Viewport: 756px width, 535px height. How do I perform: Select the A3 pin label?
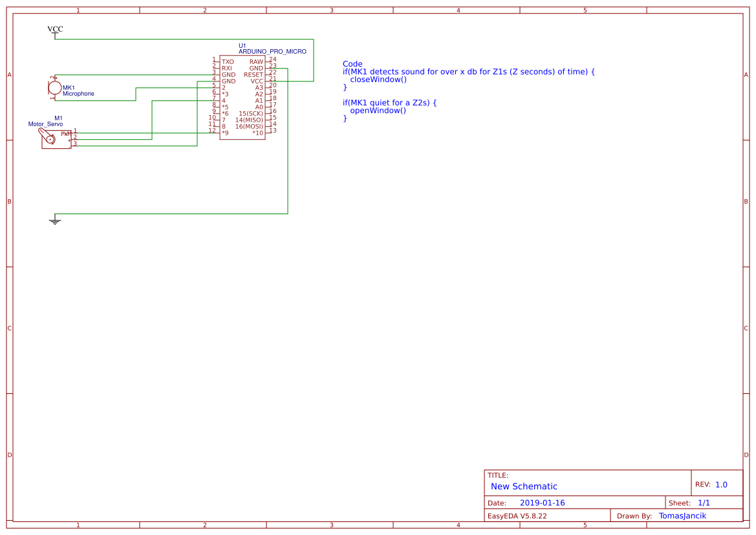tap(259, 88)
